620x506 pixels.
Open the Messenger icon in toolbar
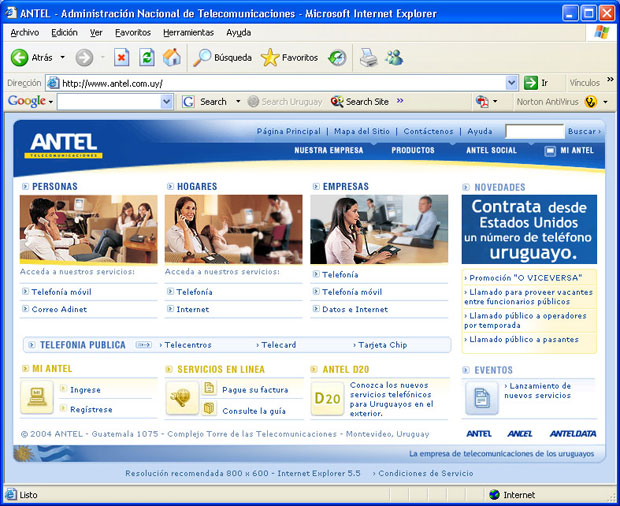[x=394, y=57]
